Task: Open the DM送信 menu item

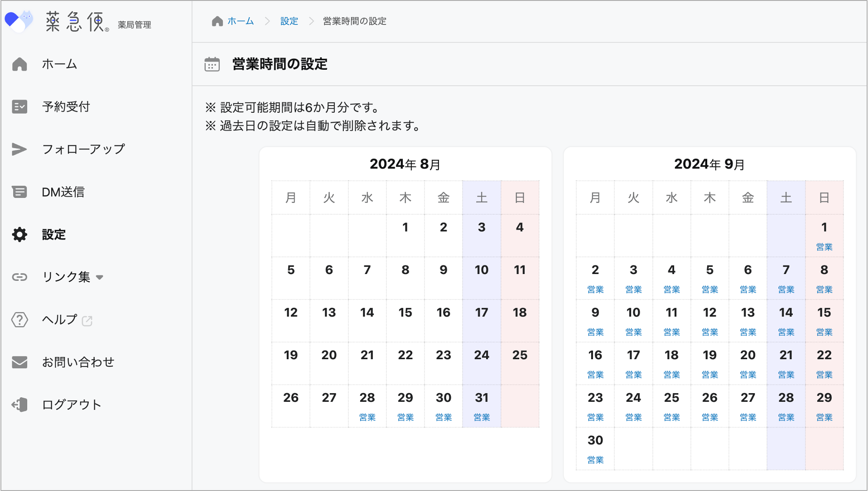Action: [63, 192]
